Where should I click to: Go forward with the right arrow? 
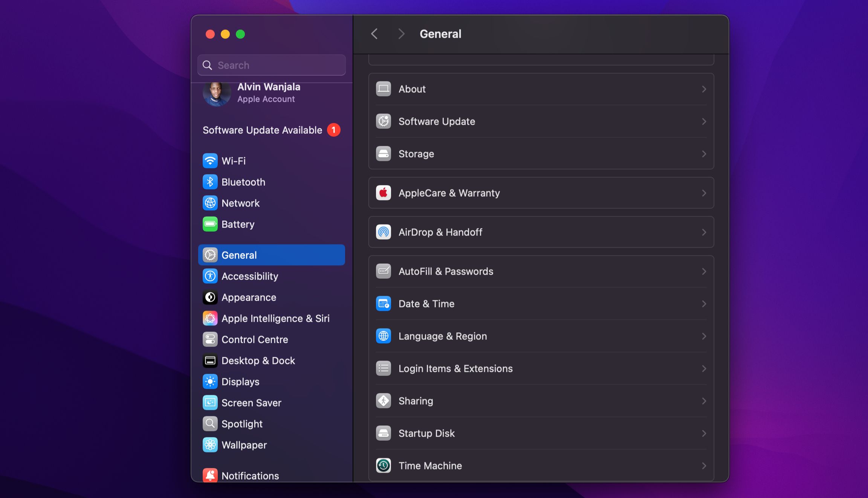401,34
